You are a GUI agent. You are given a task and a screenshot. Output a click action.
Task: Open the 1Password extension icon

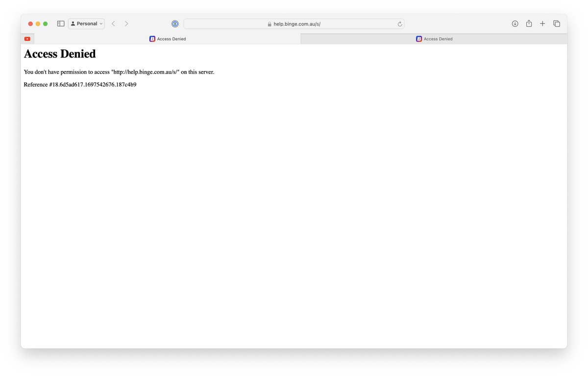175,24
